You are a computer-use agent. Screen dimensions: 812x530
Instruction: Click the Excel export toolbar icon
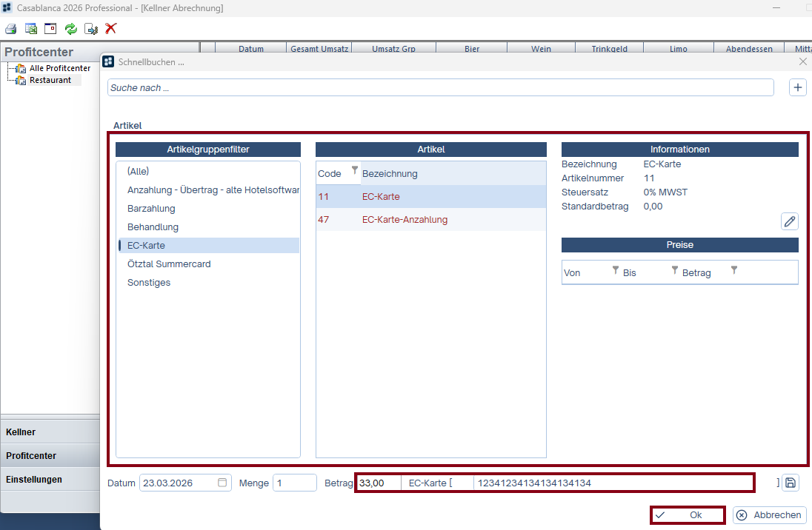[x=31, y=29]
